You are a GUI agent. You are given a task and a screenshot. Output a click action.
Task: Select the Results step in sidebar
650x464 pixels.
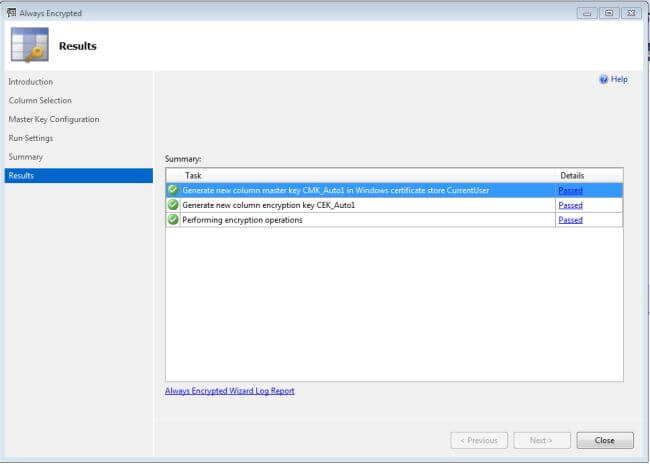[79, 175]
